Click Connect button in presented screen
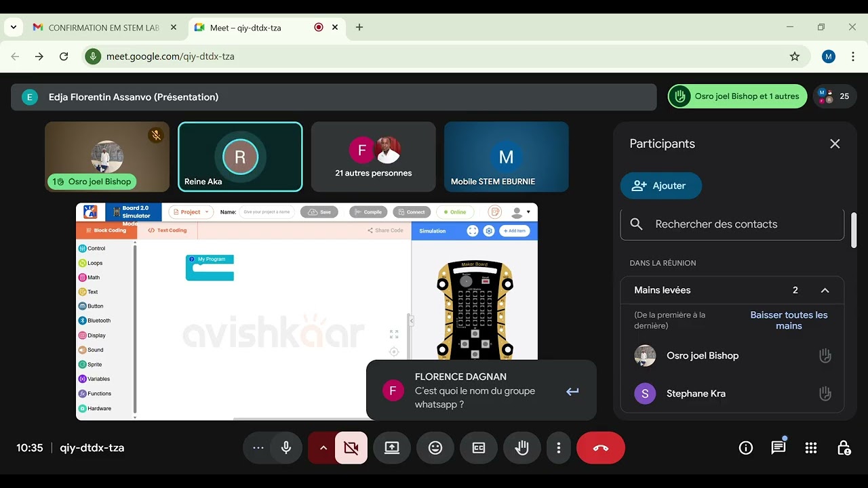 (x=412, y=212)
